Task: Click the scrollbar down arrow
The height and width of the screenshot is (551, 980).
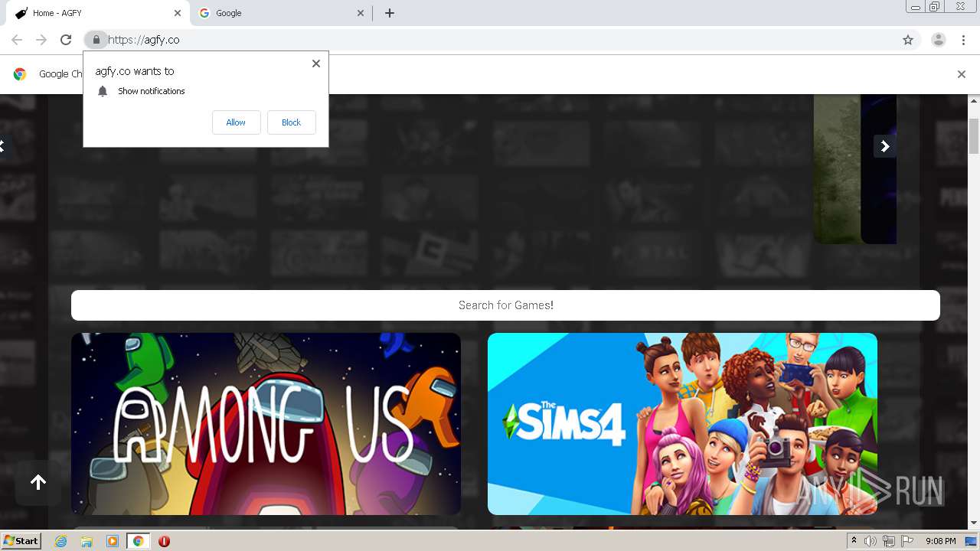Action: 974,523
